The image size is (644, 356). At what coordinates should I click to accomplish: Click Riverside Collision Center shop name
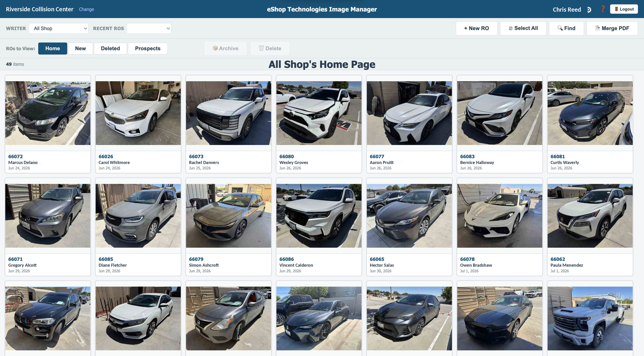[x=40, y=9]
